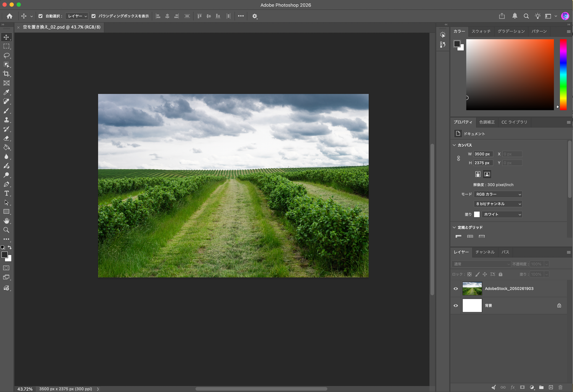Switch to the パス tab

click(x=505, y=252)
